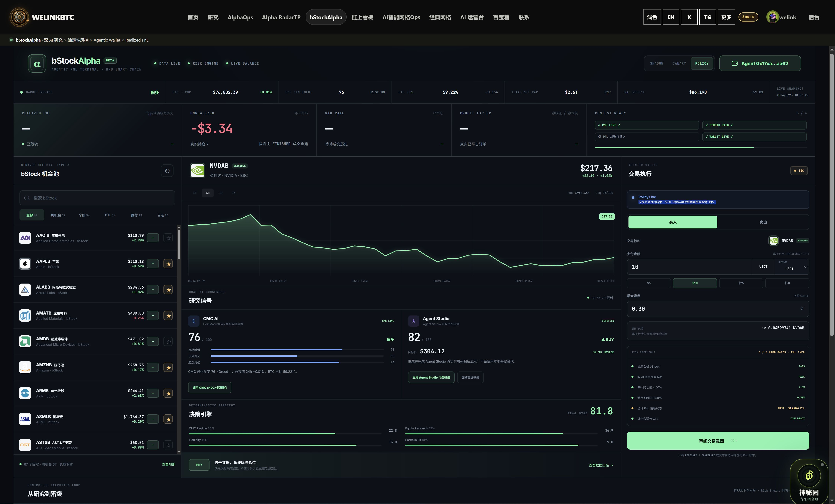Click the bStockAlpha alpha logo icon
Image resolution: width=835 pixels, height=504 pixels.
[x=37, y=63]
